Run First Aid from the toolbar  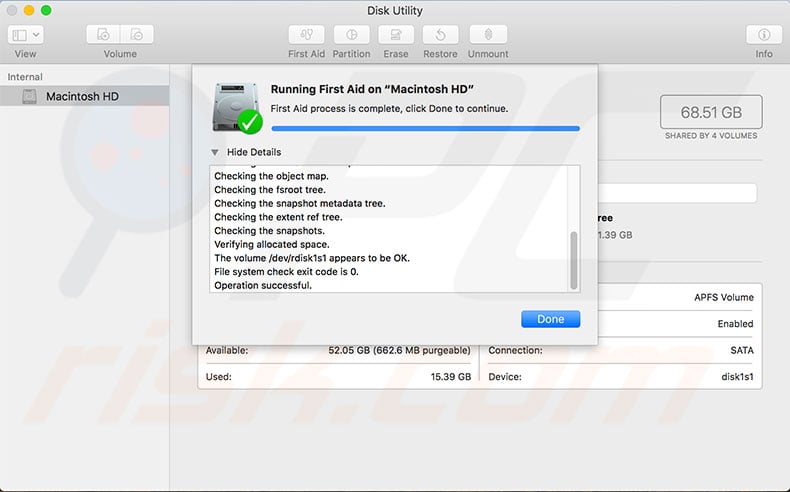(x=306, y=34)
